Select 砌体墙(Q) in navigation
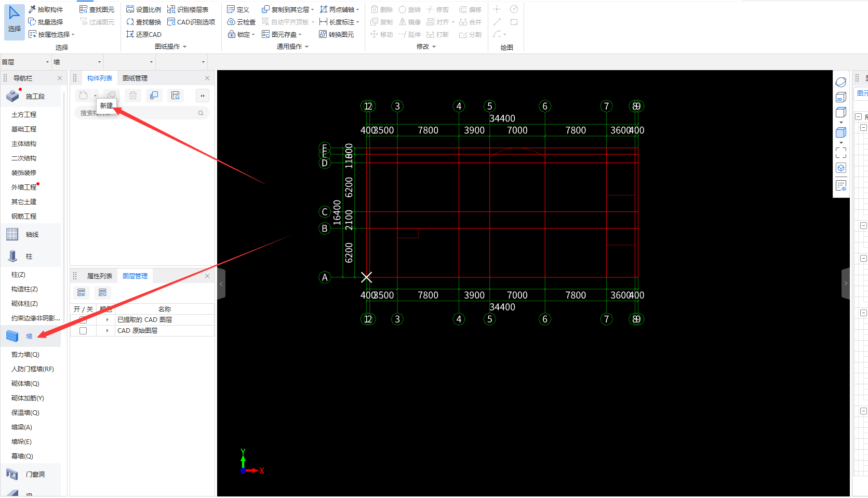Screen dimensions: 868x498 tap(25, 384)
